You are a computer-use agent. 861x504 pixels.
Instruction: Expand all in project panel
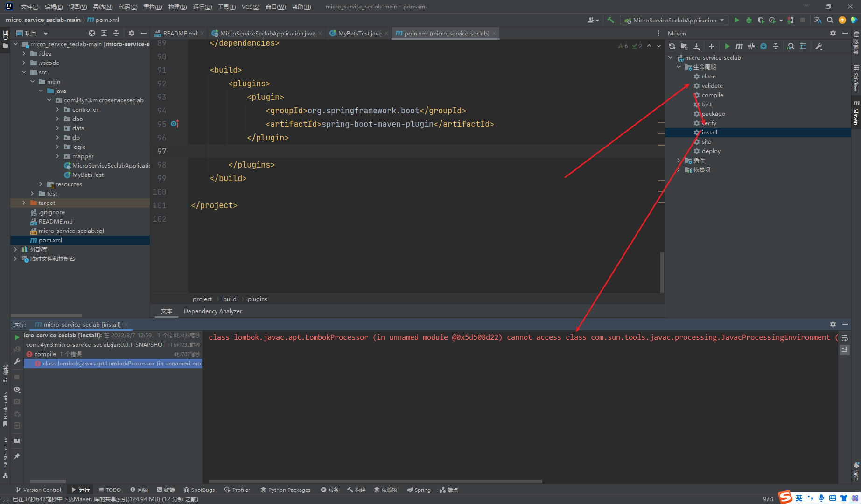(104, 33)
